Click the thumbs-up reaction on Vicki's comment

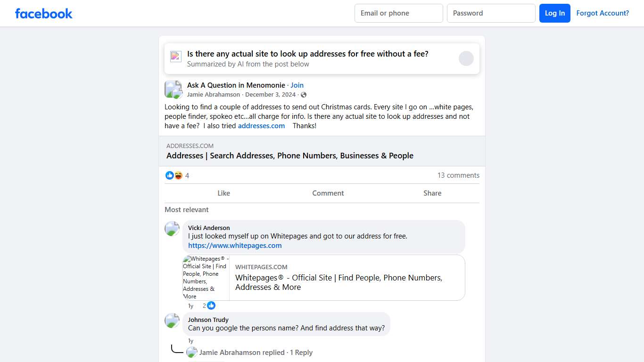(211, 305)
